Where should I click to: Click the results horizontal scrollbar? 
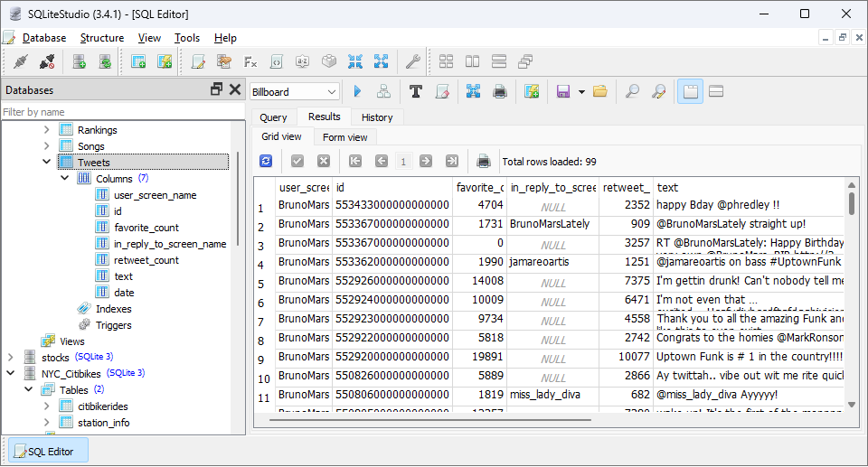click(430, 420)
